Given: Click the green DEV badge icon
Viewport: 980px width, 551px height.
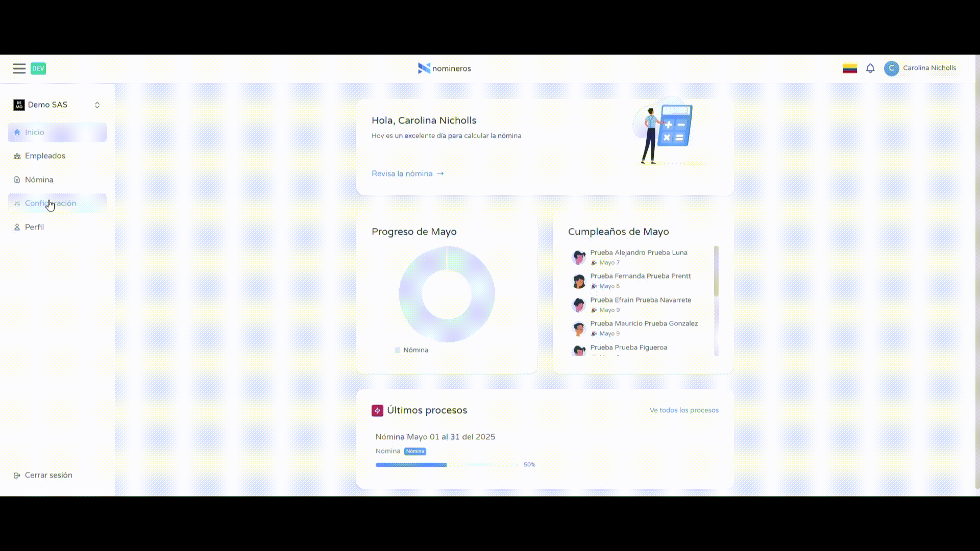Looking at the screenshot, I should pyautogui.click(x=38, y=68).
